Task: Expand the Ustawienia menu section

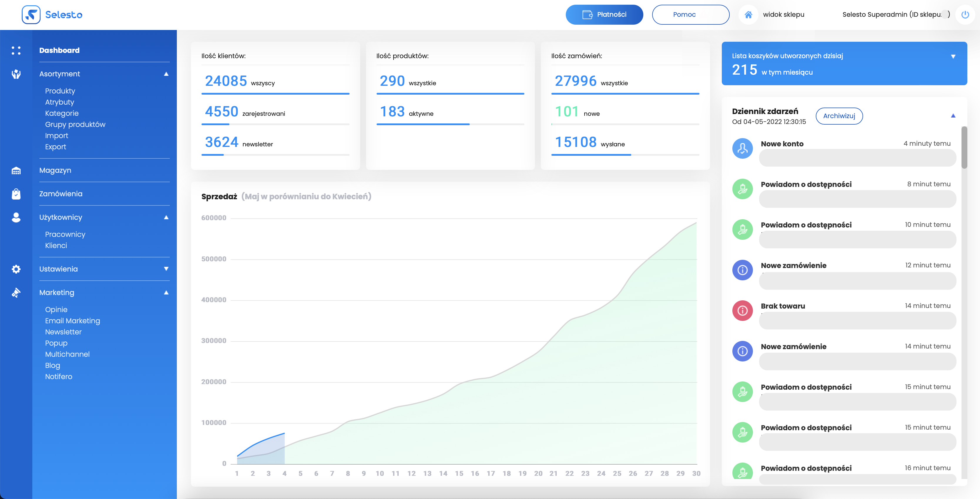Action: [166, 269]
